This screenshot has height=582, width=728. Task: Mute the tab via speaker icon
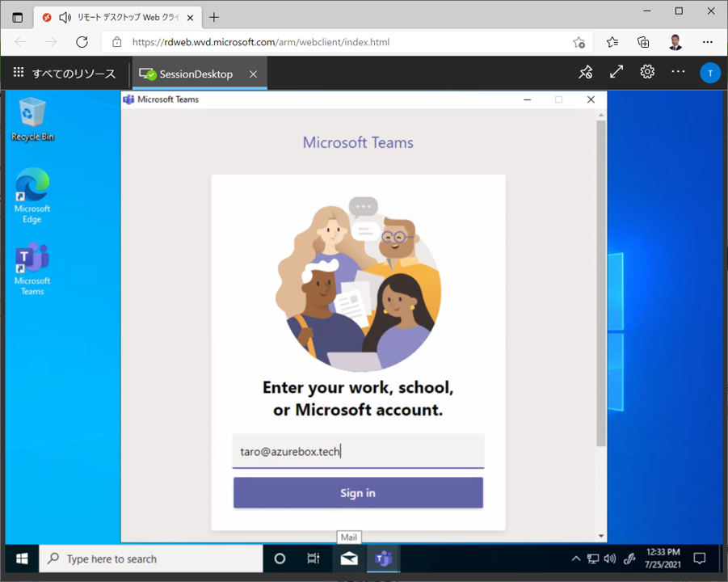(x=65, y=18)
